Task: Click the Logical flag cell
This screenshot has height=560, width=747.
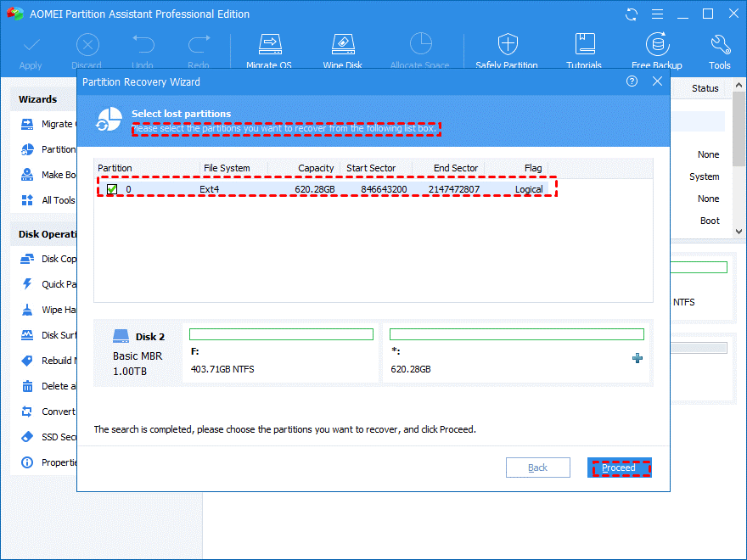Action: pos(528,189)
